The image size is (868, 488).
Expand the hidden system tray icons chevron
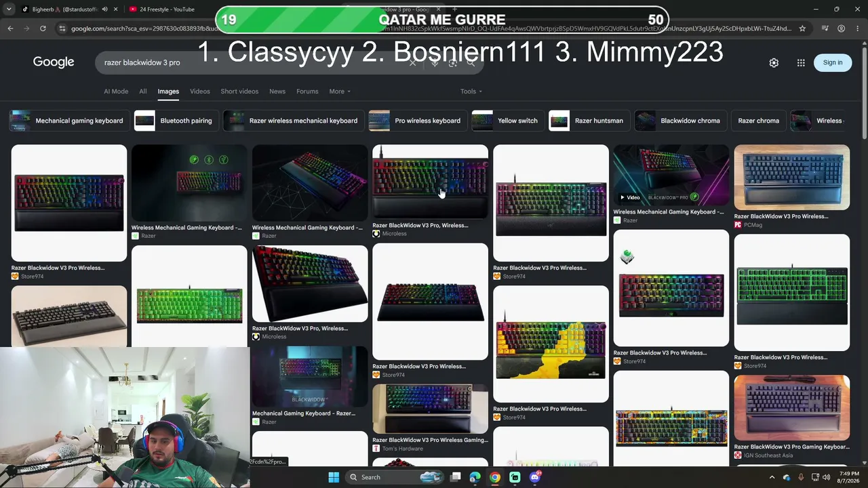coord(772,477)
